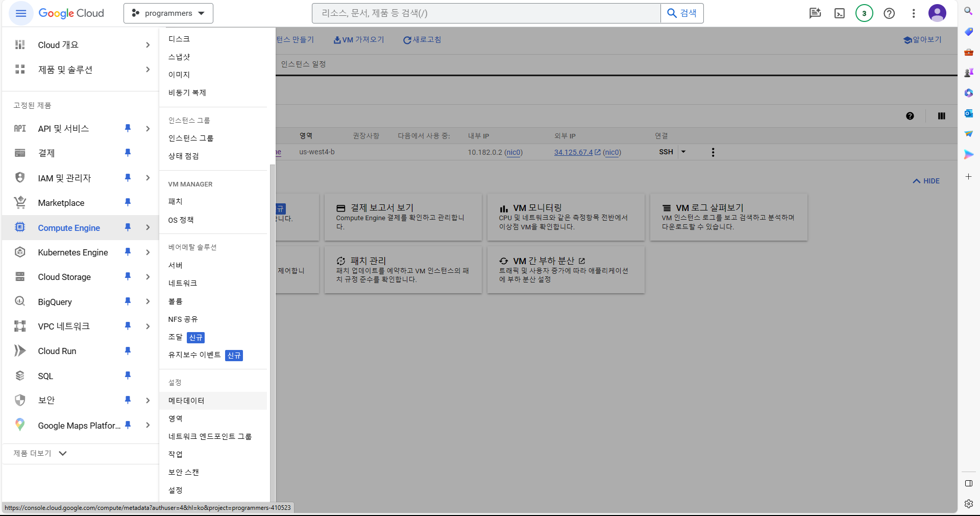This screenshot has width=980, height=516.
Task: Unpin Cloud Storage from pinned products
Action: click(x=128, y=276)
